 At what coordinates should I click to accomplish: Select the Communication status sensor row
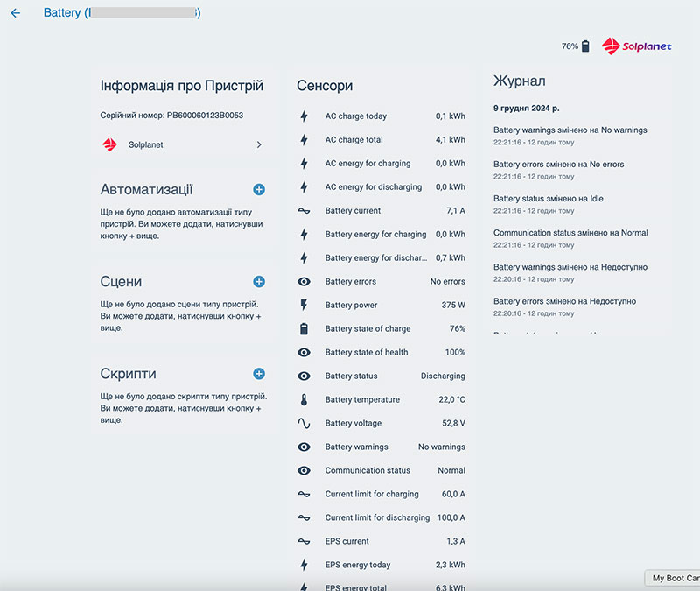[x=382, y=471]
